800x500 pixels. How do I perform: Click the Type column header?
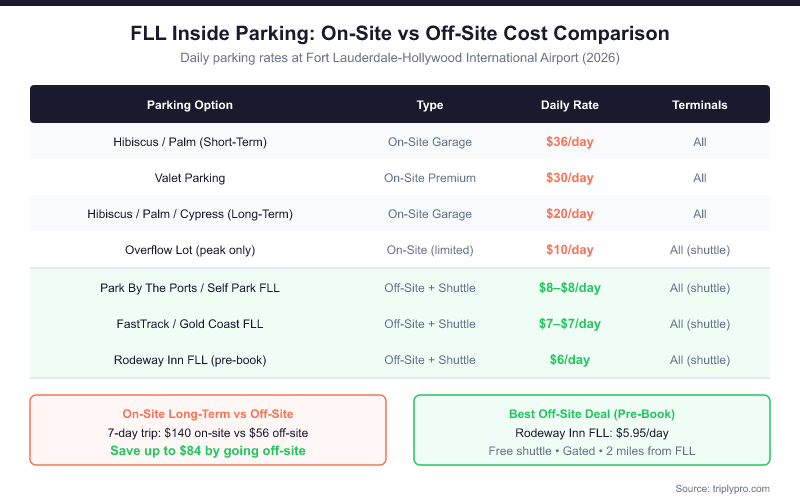(x=430, y=105)
